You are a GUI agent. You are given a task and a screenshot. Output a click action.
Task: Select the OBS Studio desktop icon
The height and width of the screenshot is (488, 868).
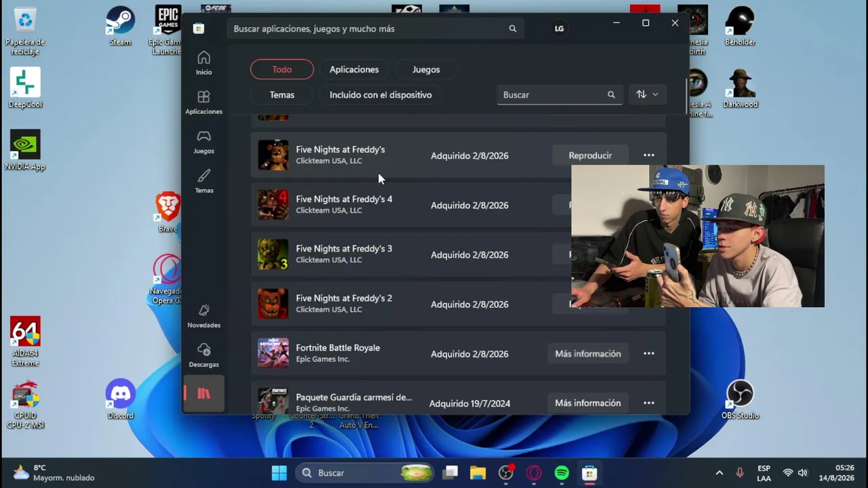click(740, 400)
